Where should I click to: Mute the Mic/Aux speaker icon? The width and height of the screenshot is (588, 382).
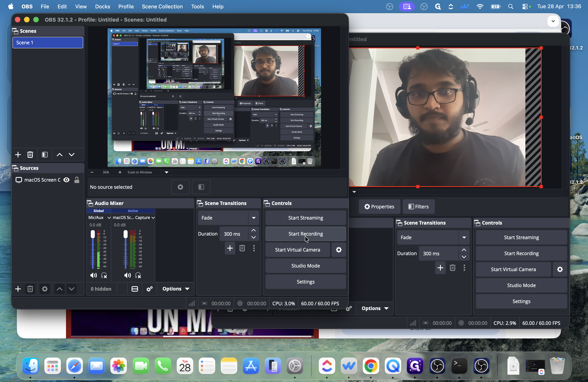(93, 275)
